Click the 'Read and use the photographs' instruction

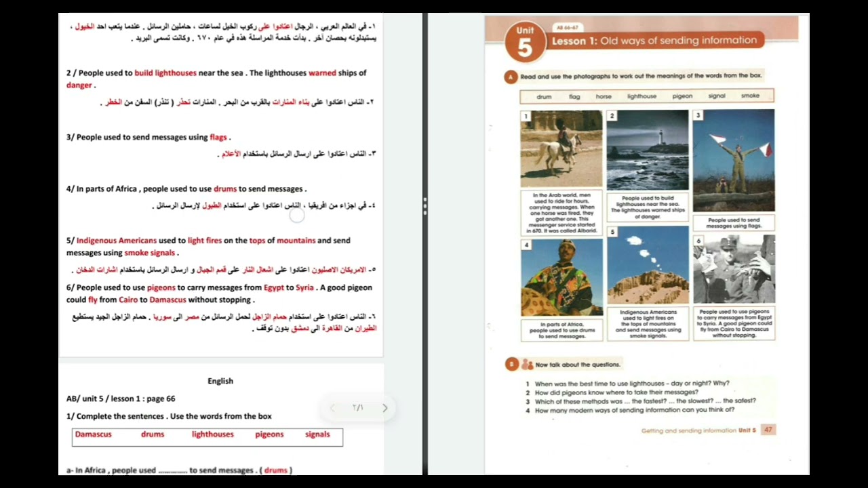(642, 77)
